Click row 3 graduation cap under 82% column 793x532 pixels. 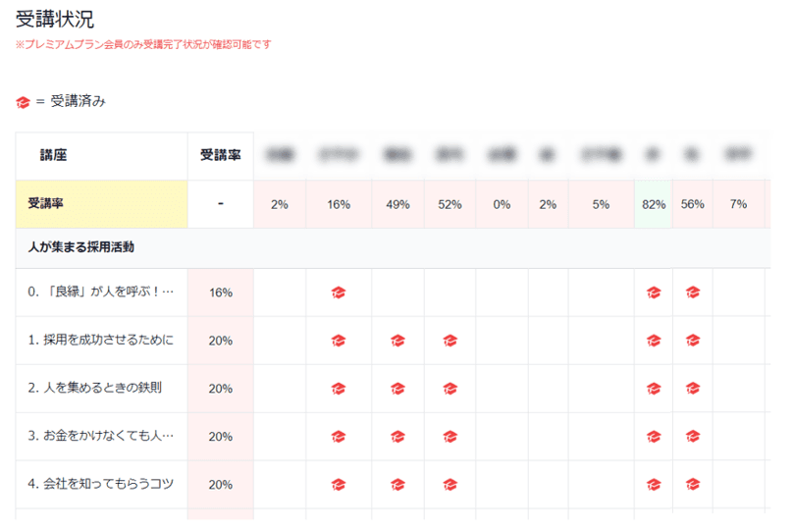(654, 437)
